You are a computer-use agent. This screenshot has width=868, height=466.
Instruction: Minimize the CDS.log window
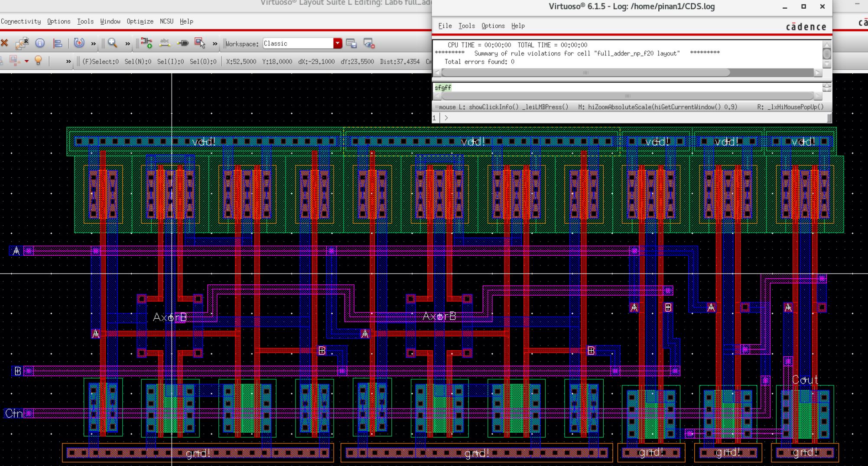pos(785,7)
